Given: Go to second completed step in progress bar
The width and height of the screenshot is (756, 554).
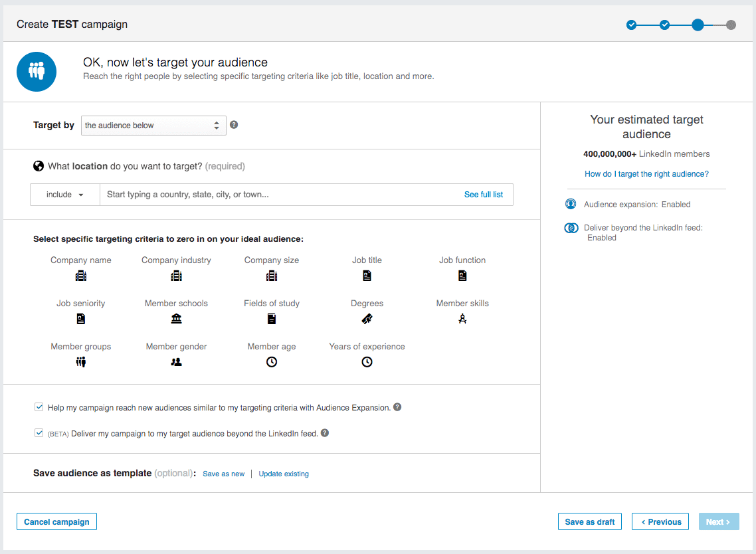Looking at the screenshot, I should click(665, 25).
